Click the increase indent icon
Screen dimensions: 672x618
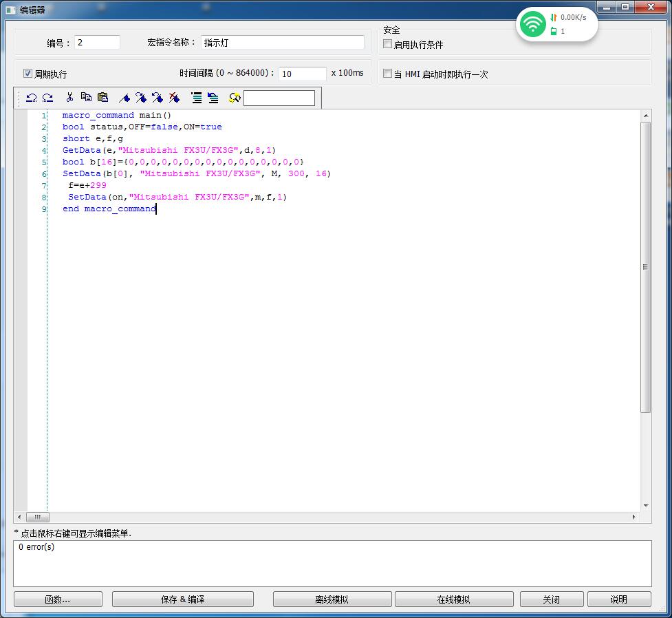tap(196, 98)
